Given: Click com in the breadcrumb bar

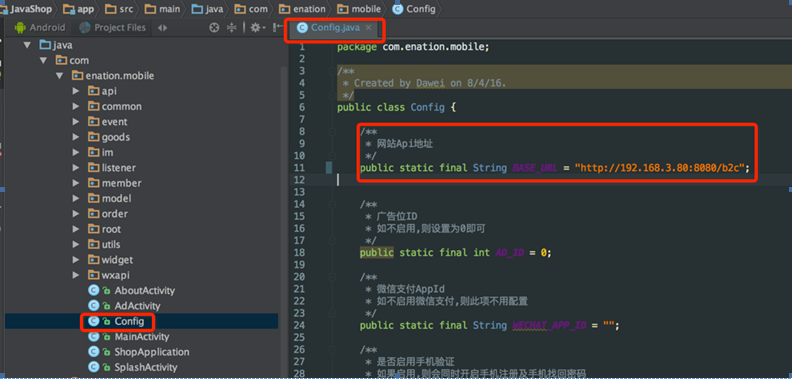Looking at the screenshot, I should pos(251,9).
